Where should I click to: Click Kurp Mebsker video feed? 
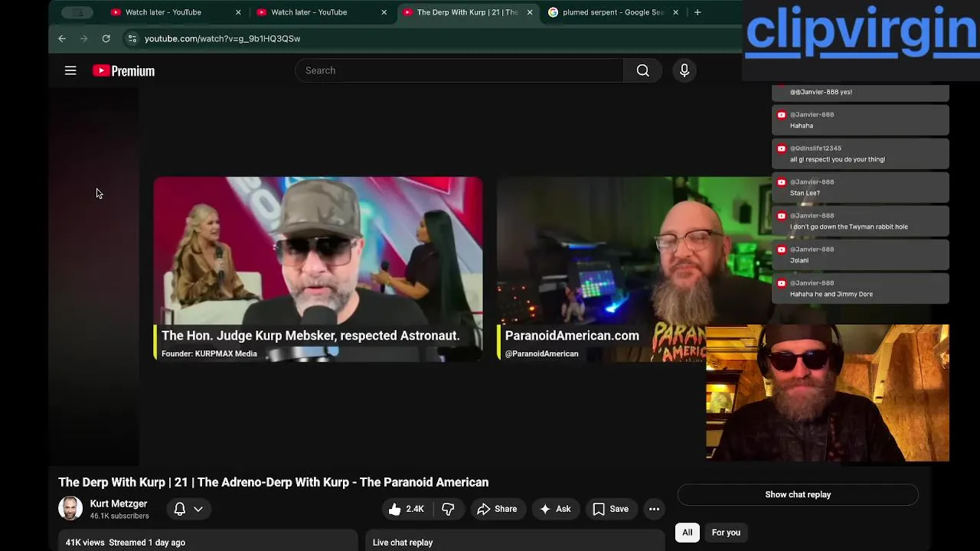[318, 269]
